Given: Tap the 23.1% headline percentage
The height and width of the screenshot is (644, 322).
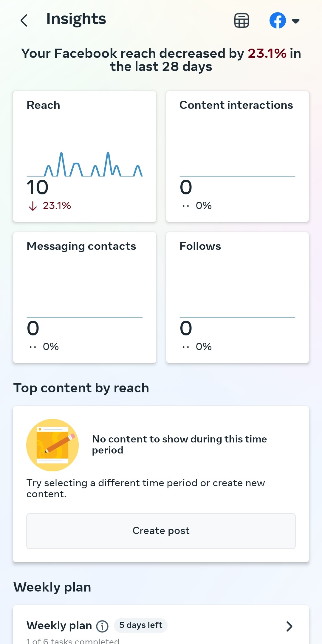Looking at the screenshot, I should pos(267,54).
